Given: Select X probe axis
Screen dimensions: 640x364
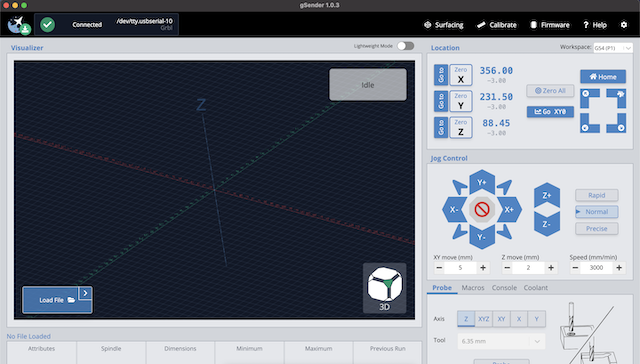Looking at the screenshot, I should click(519, 319).
